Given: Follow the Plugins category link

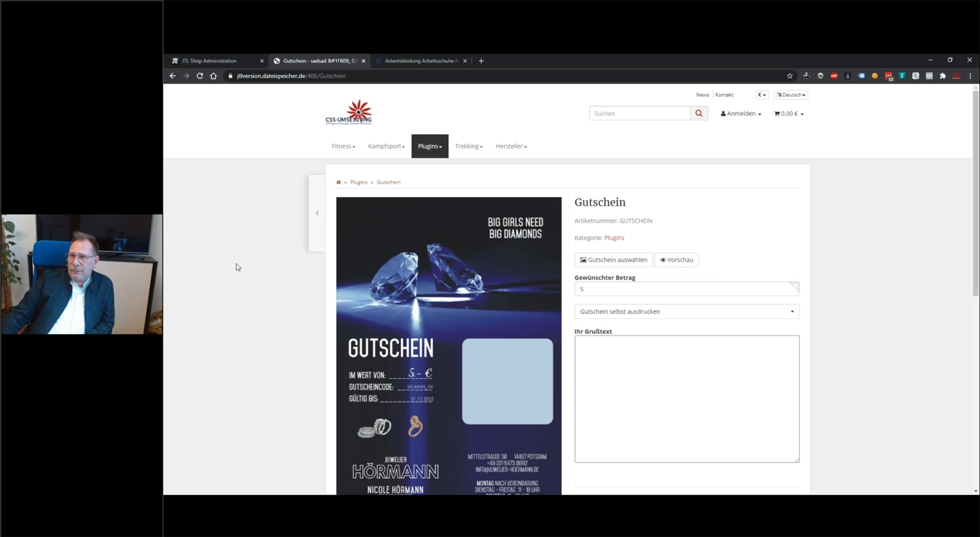Looking at the screenshot, I should pyautogui.click(x=614, y=238).
